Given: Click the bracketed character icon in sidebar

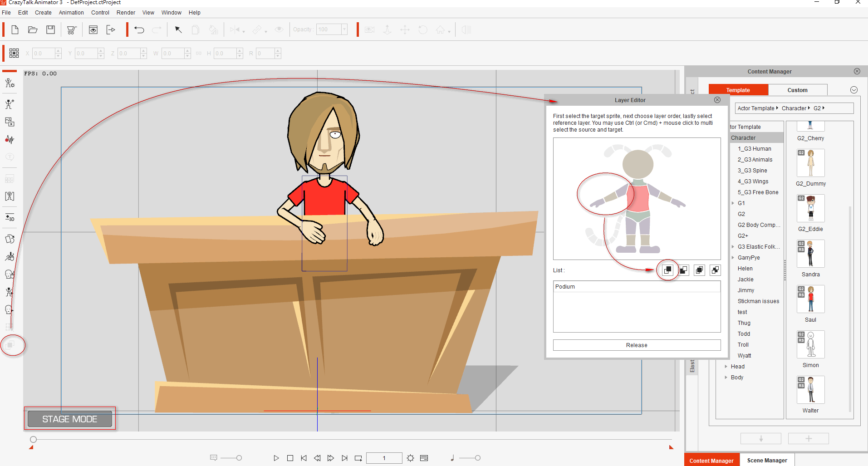Looking at the screenshot, I should pos(10,196).
